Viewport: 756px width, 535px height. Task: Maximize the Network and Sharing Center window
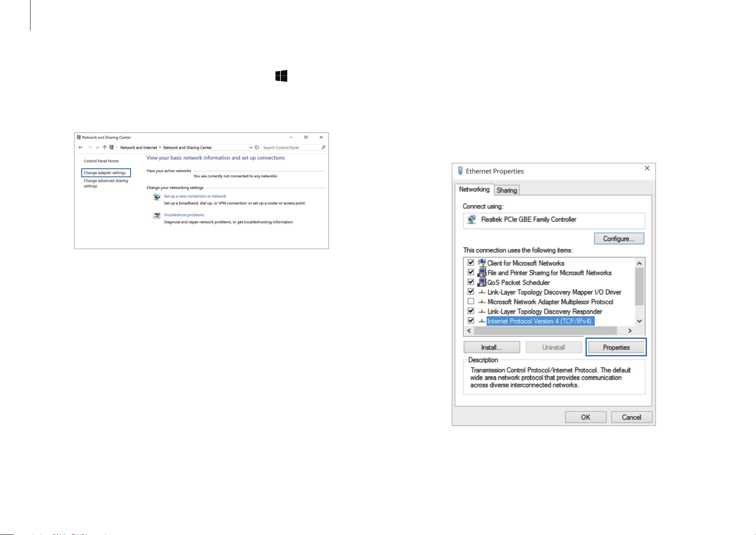306,137
